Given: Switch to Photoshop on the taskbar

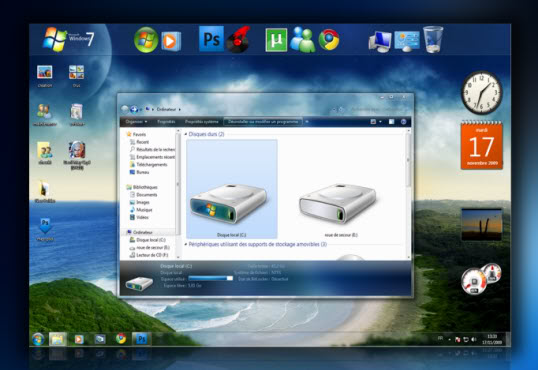Looking at the screenshot, I should point(141,339).
